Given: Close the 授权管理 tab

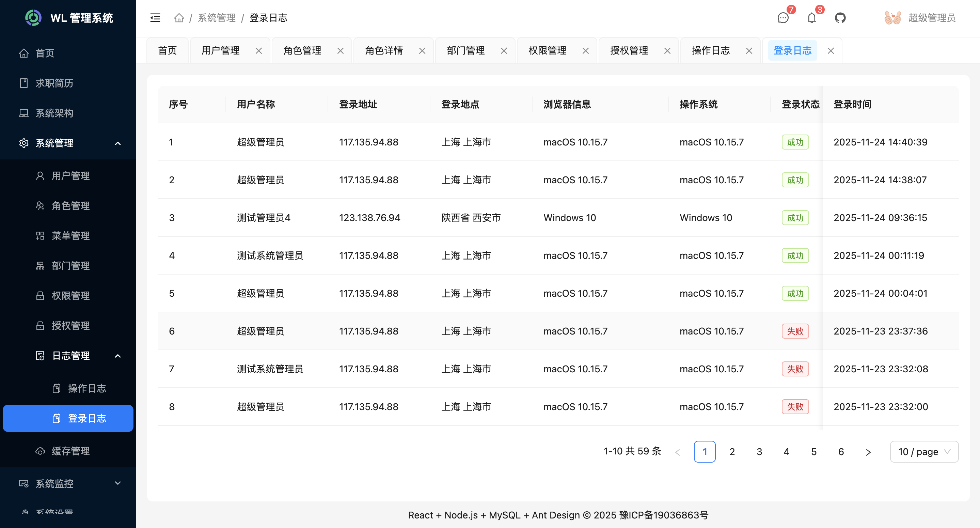Looking at the screenshot, I should click(667, 50).
